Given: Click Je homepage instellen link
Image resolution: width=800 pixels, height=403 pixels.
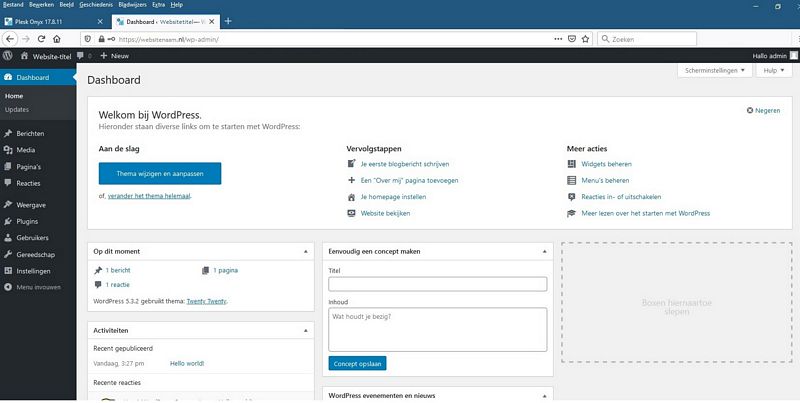Looking at the screenshot, I should tap(393, 197).
